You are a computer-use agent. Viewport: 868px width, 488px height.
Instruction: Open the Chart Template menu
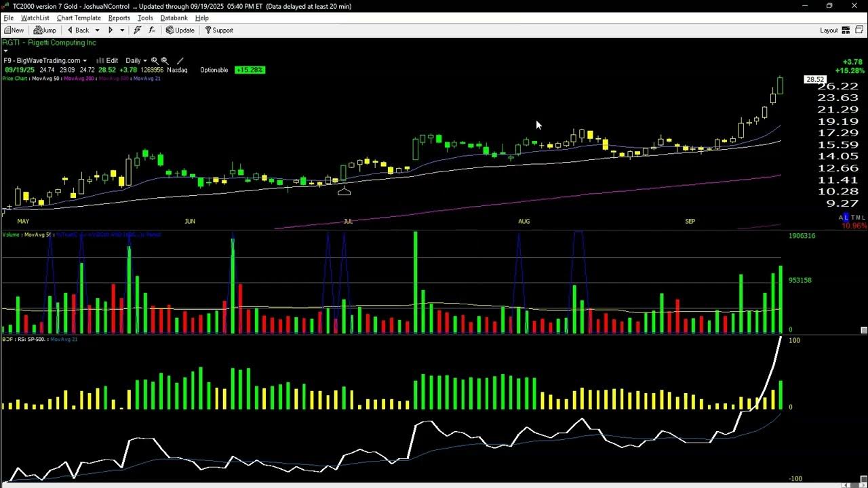tap(78, 18)
